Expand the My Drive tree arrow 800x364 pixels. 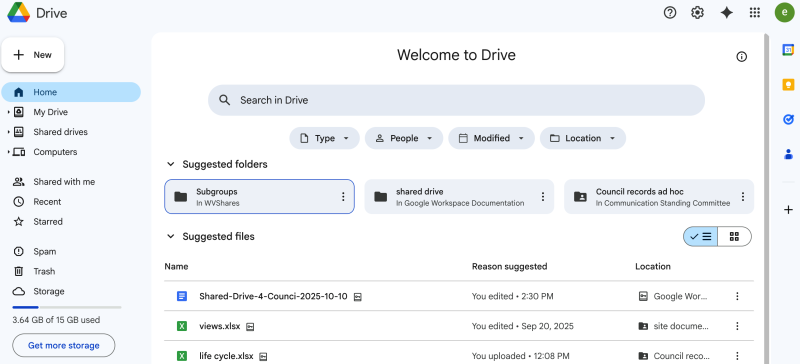[9, 112]
